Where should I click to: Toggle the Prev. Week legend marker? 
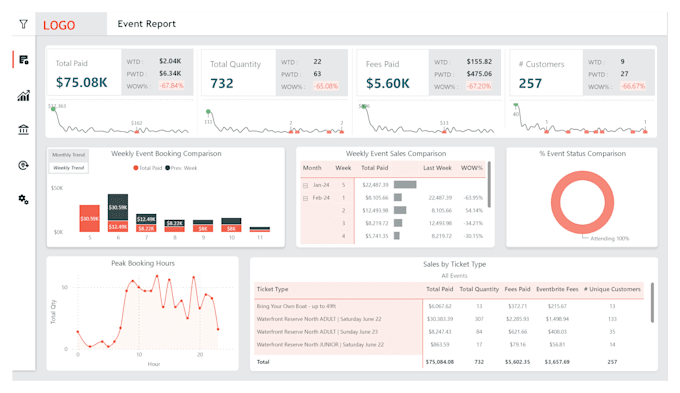[167, 168]
